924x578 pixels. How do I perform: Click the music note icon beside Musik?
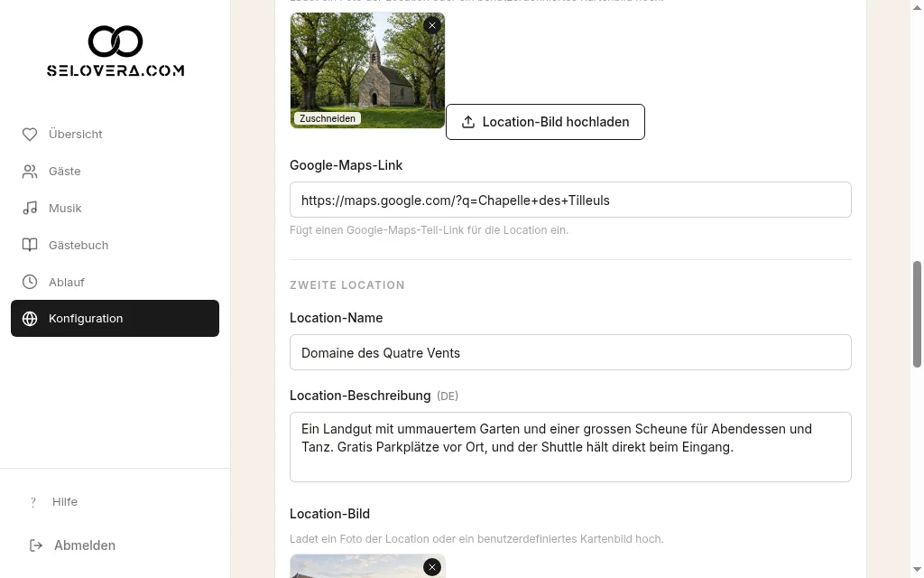30,209
